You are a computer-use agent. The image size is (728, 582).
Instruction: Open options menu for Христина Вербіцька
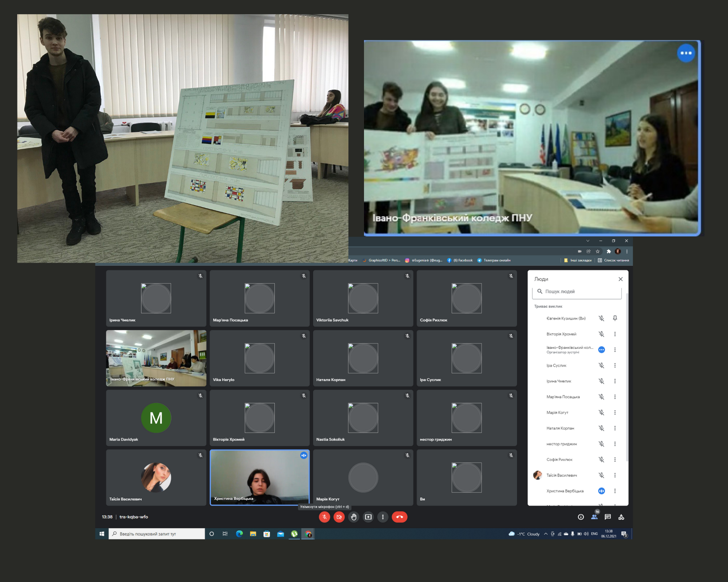click(615, 491)
